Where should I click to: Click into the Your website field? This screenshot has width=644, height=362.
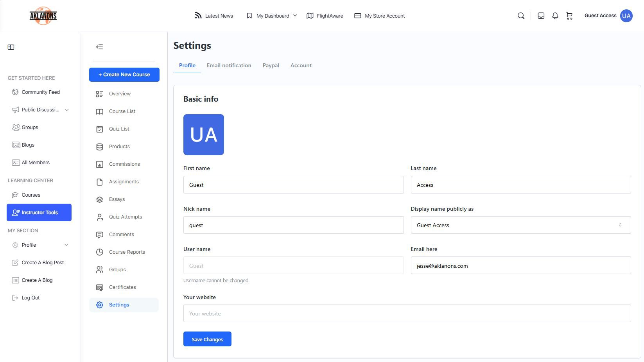[x=407, y=314]
